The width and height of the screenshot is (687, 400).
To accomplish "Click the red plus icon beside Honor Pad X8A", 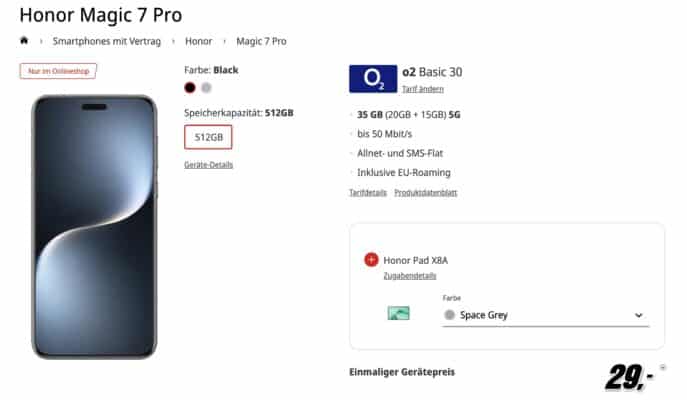I will pyautogui.click(x=371, y=260).
